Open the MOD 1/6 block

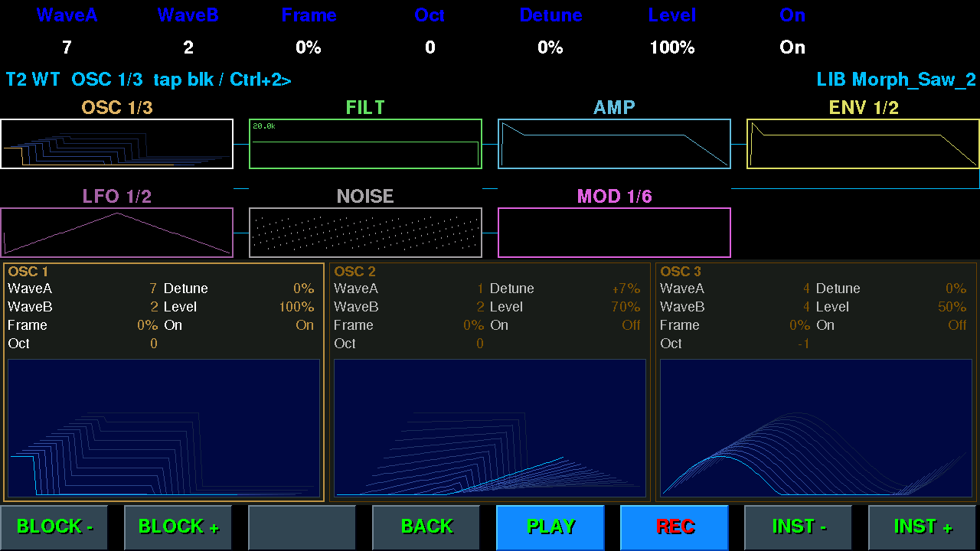pos(614,233)
